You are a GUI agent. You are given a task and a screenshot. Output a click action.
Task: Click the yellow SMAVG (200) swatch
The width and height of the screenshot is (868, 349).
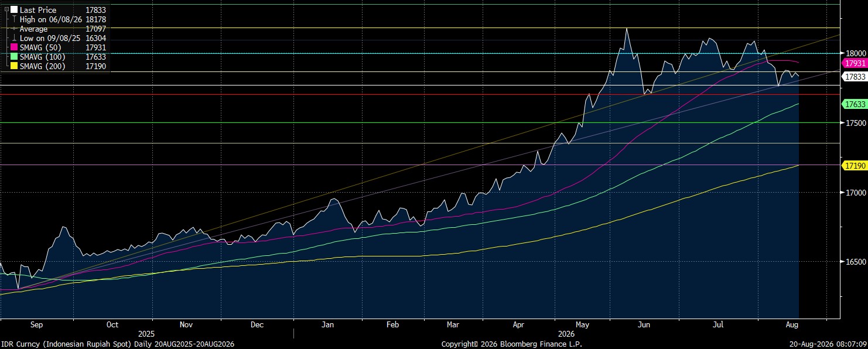tap(14, 66)
